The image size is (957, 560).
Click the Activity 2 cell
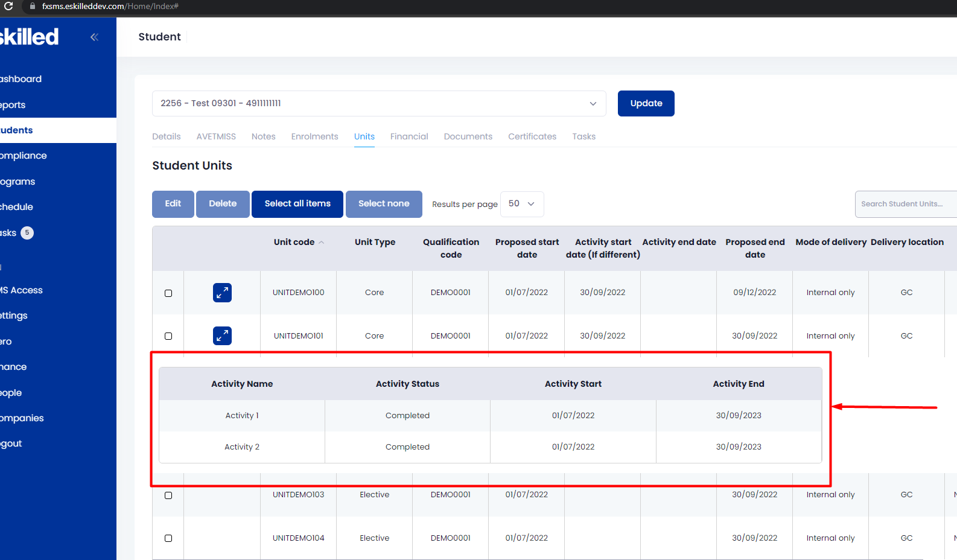point(242,447)
